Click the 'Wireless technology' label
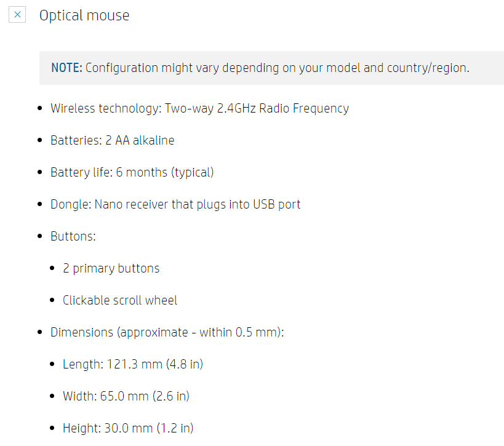 tap(105, 109)
